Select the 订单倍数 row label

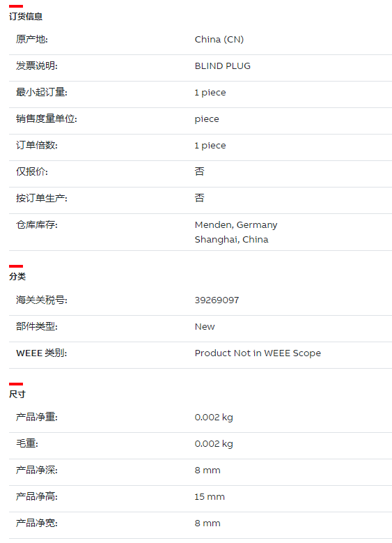click(37, 145)
